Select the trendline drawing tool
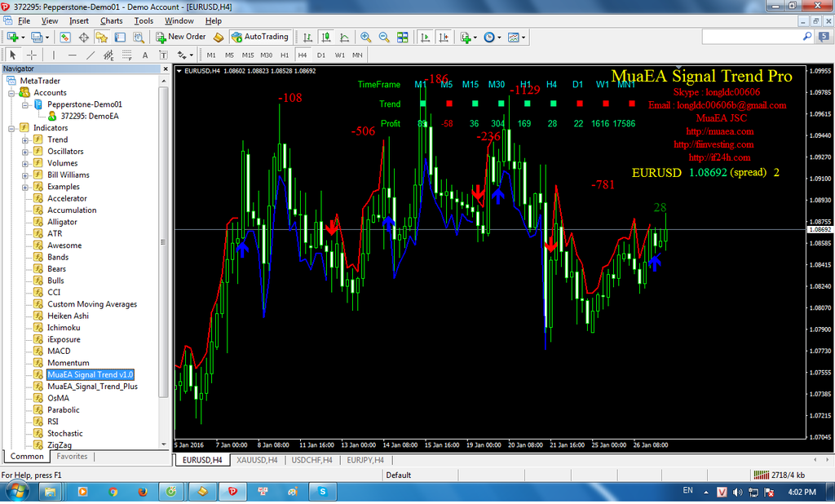This screenshot has width=835, height=504. point(91,55)
